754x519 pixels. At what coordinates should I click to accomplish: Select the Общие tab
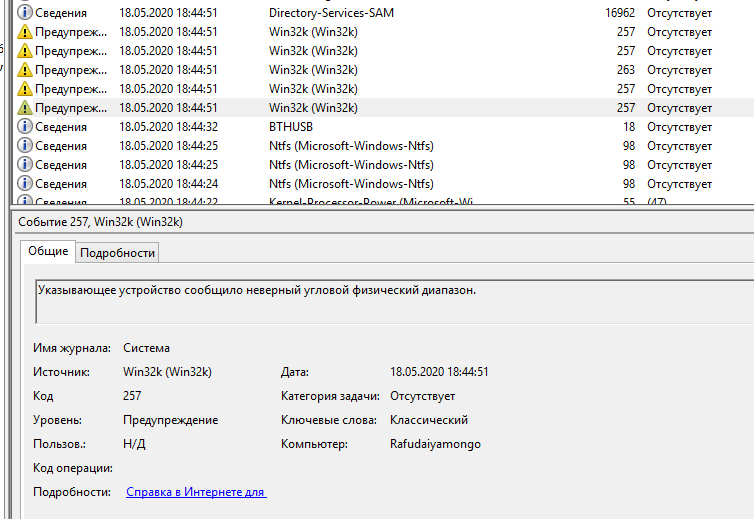coord(48,252)
